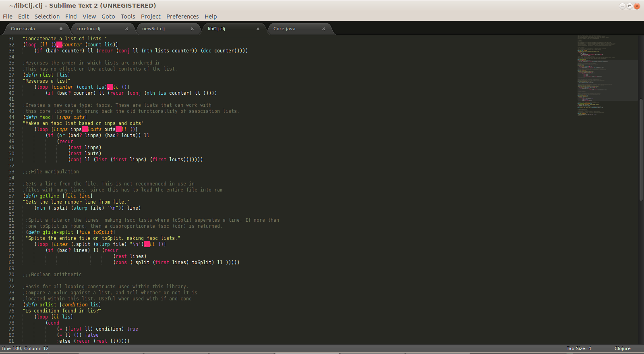Click the "(defn orlist [condition lis]" line
This screenshot has width=644, height=354.
[x=62, y=305]
